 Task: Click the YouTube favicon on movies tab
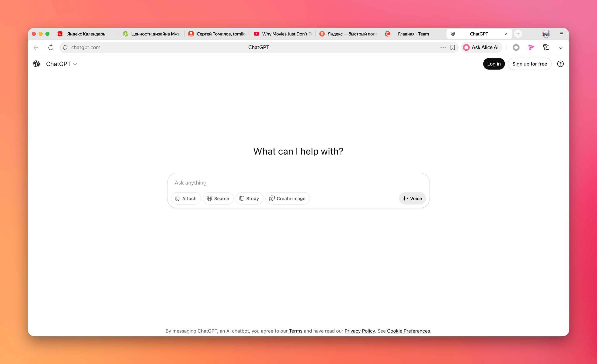(256, 34)
